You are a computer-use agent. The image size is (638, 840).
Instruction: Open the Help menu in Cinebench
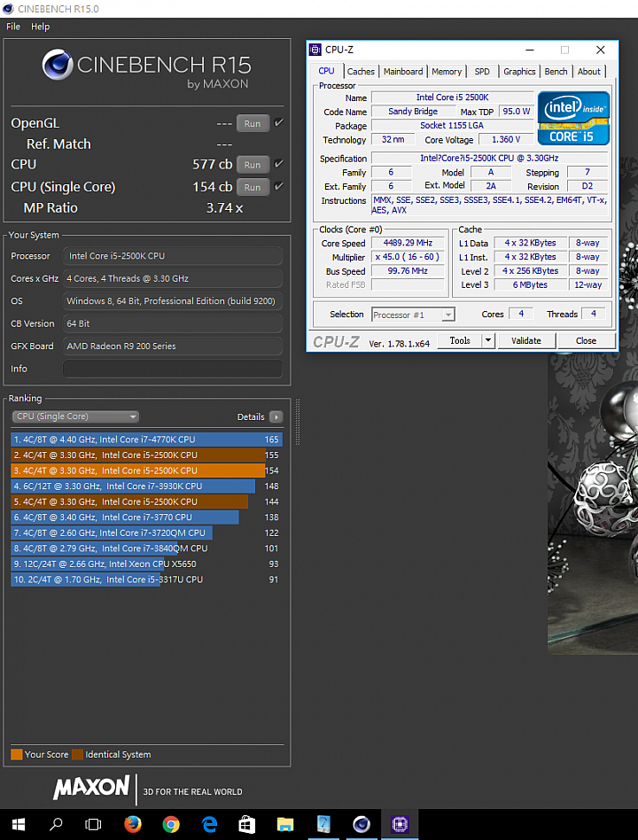pyautogui.click(x=40, y=27)
